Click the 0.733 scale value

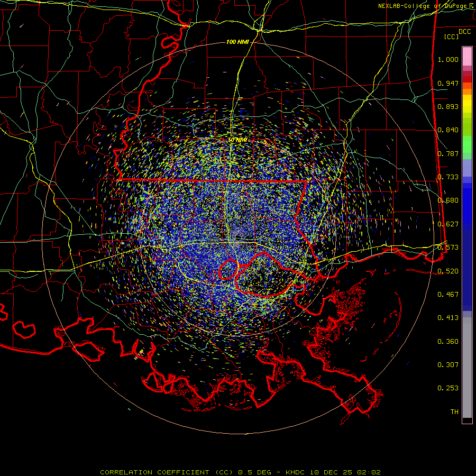click(x=448, y=177)
